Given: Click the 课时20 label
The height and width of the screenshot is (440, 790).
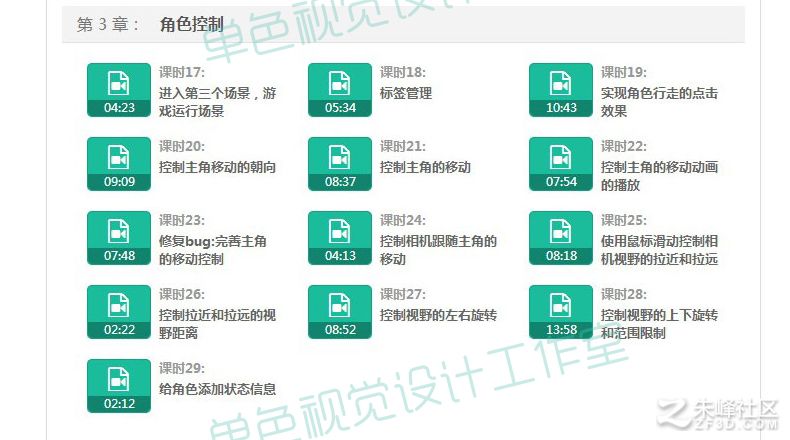Looking at the screenshot, I should 182,147.
